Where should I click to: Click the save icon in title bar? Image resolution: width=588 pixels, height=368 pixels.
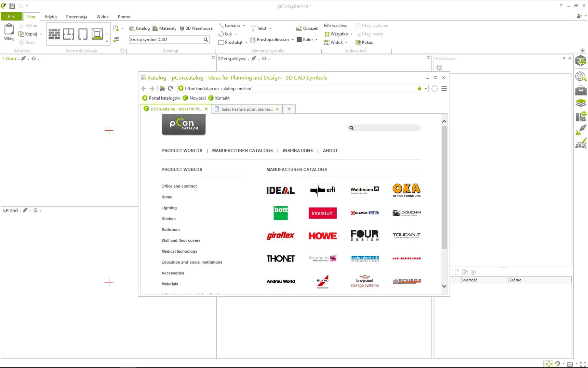click(x=12, y=6)
